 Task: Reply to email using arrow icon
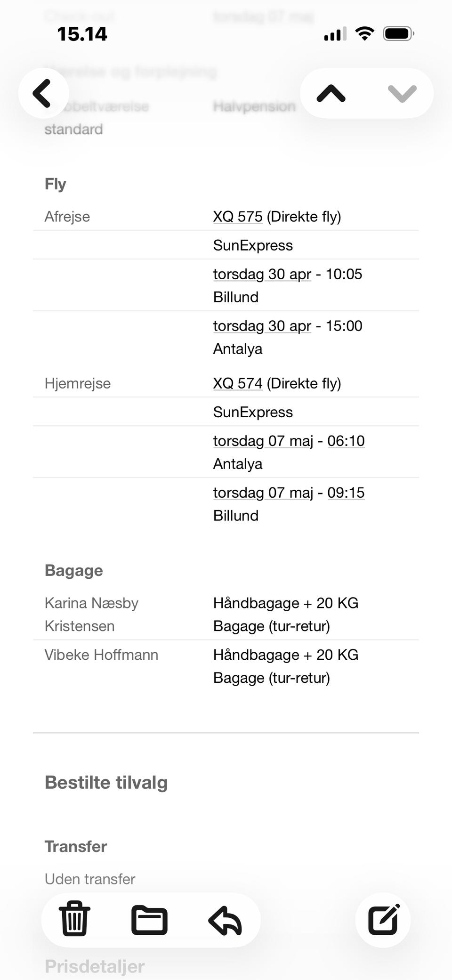[x=225, y=920]
